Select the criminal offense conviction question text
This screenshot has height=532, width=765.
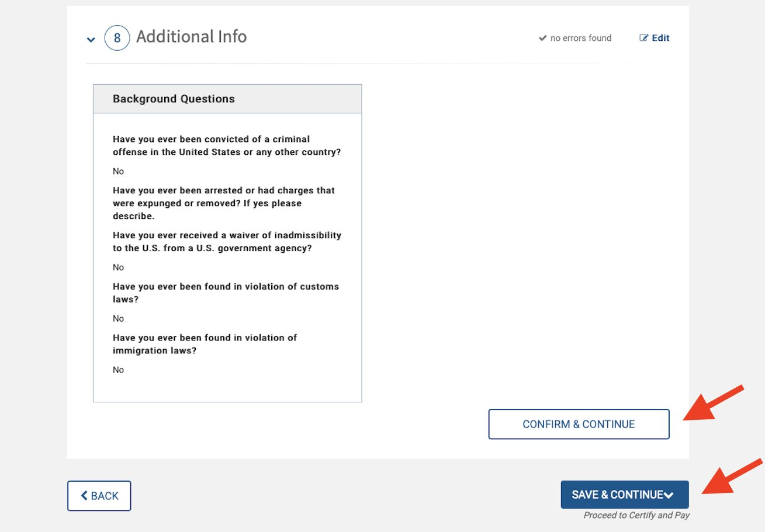coord(227,145)
